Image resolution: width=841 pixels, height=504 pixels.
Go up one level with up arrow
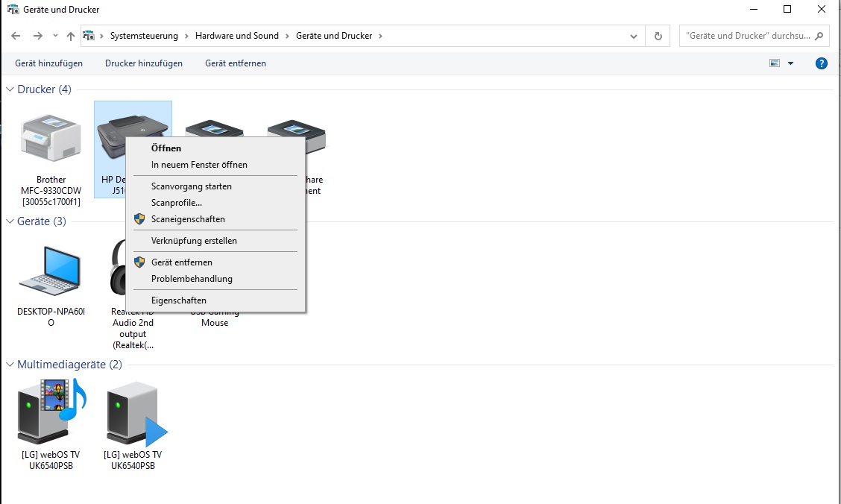71,36
